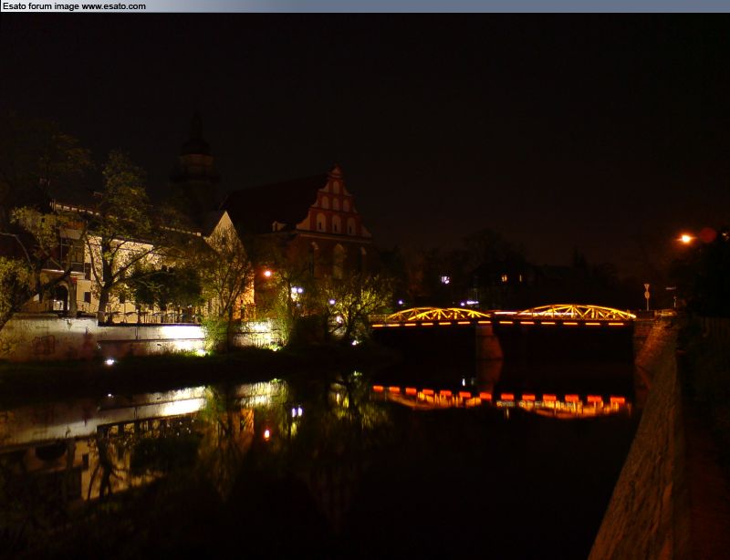
Task: Click the 'Esato forum image www.esato.com' caption
Action: tap(74, 6)
